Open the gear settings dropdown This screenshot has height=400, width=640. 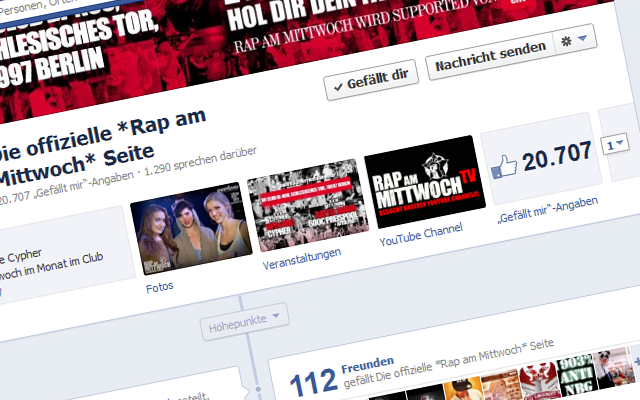pyautogui.click(x=575, y=40)
